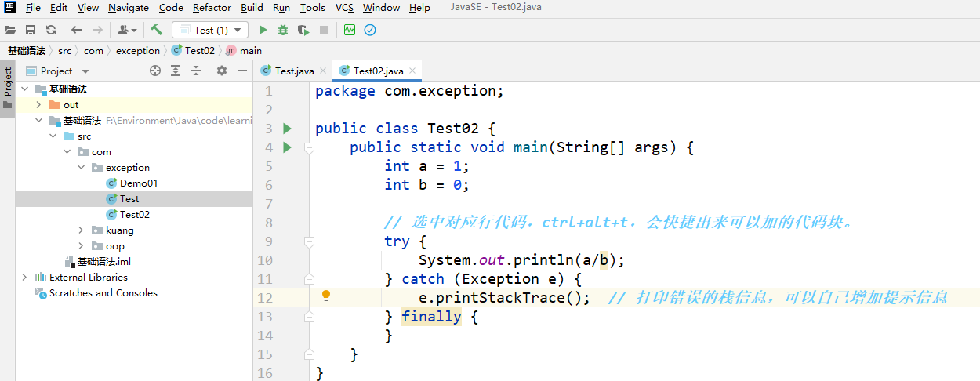Open Project panel settings gear icon
Screen dimensions: 980x381
(x=222, y=71)
